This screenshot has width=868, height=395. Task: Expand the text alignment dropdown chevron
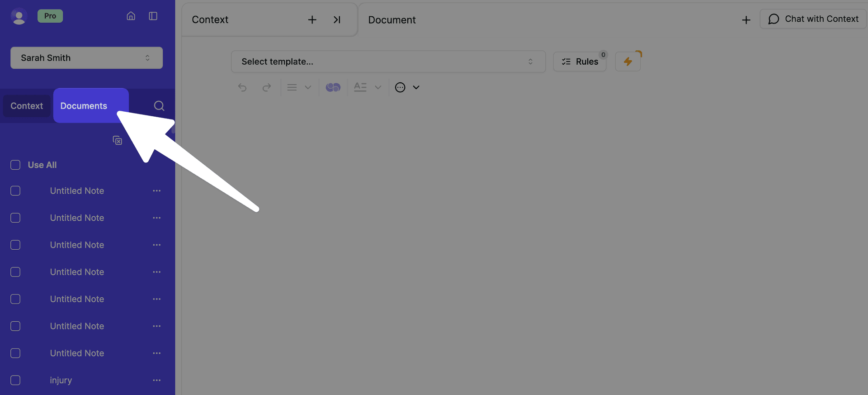tap(308, 87)
